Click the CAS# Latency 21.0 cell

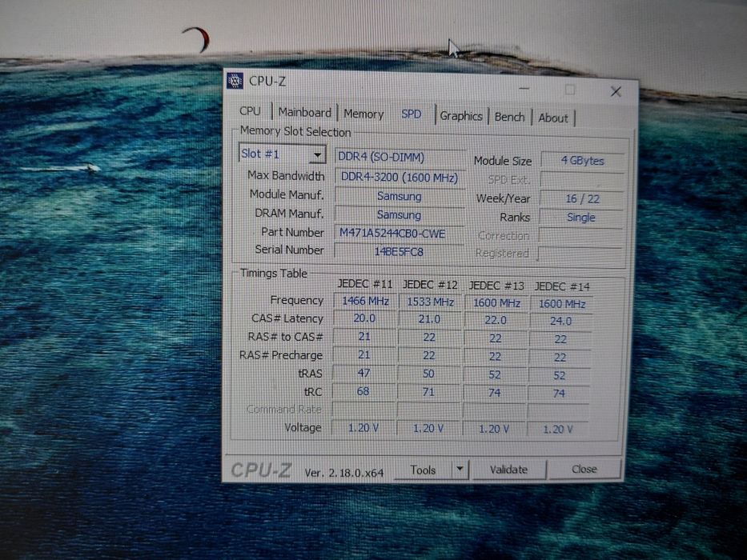tap(429, 319)
